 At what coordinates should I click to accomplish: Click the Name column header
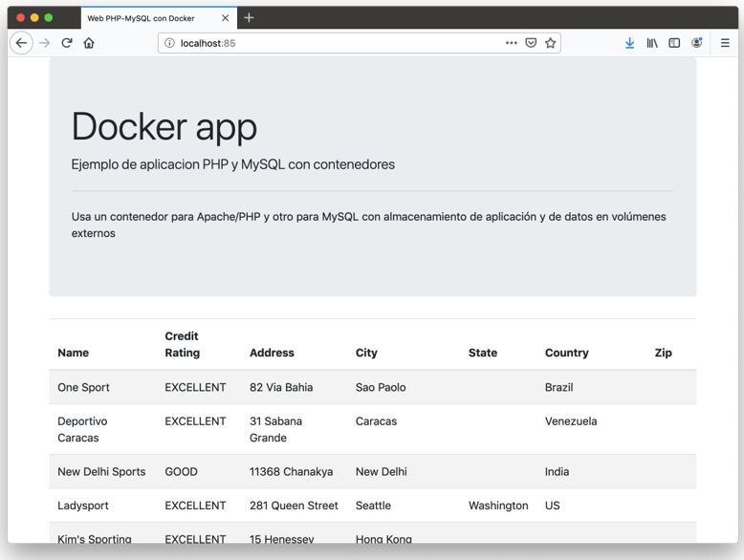[x=73, y=353]
